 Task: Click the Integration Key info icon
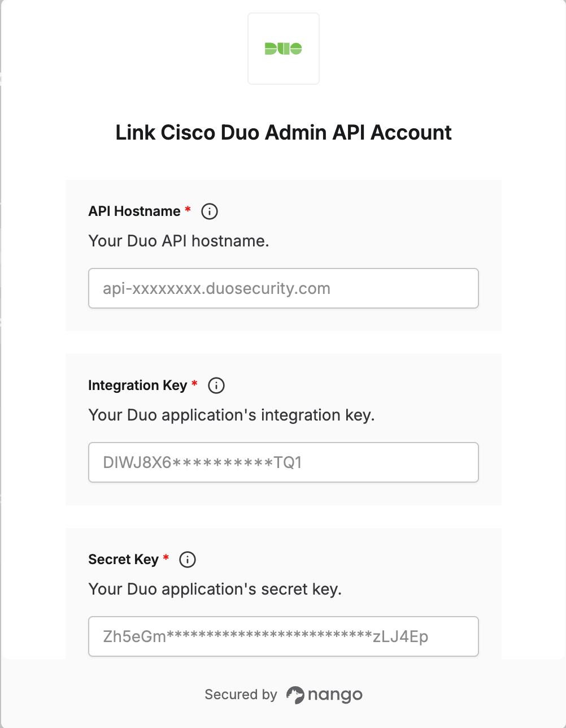216,385
